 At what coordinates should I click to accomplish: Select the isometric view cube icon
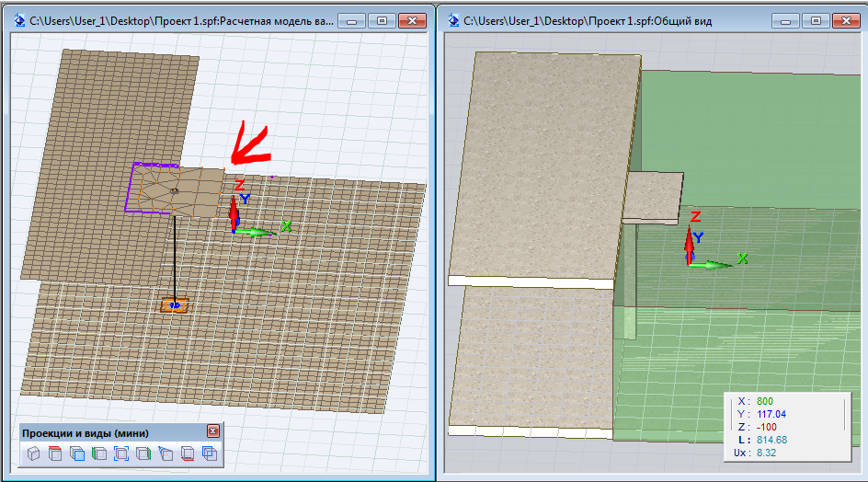[33, 453]
